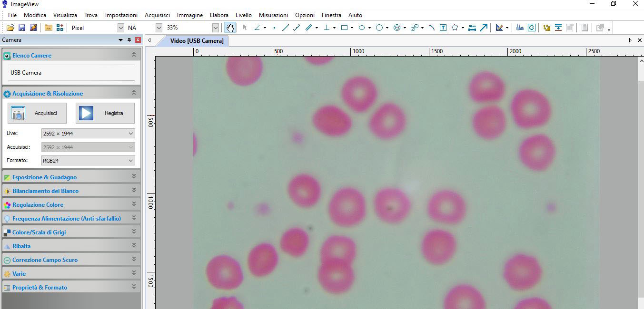Click the save floppy disk icon
The width and height of the screenshot is (644, 309).
(x=22, y=28)
